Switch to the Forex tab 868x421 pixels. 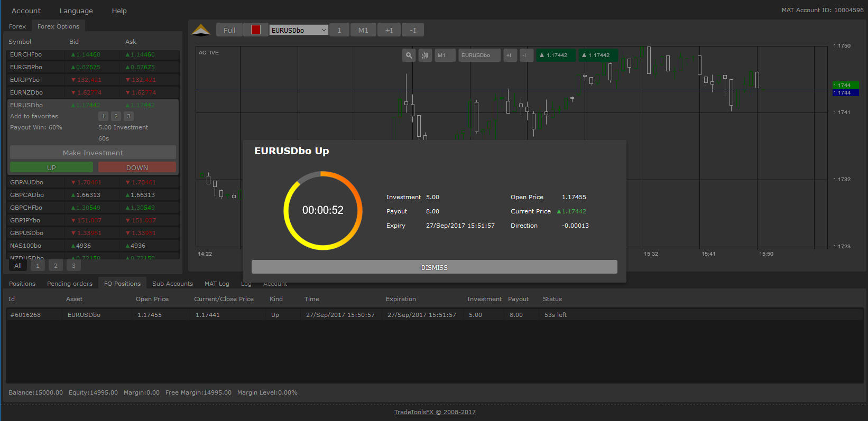coord(17,26)
